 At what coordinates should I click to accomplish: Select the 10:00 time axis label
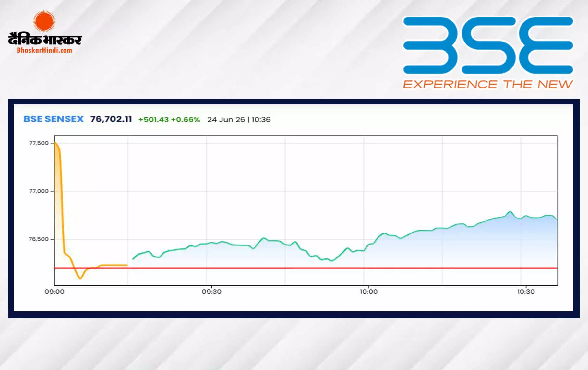(x=369, y=292)
